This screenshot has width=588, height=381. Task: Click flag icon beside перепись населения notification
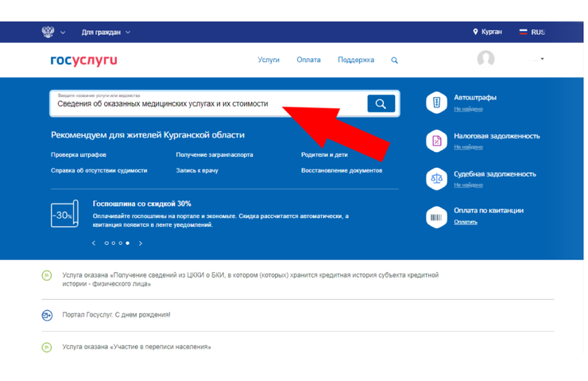(47, 348)
